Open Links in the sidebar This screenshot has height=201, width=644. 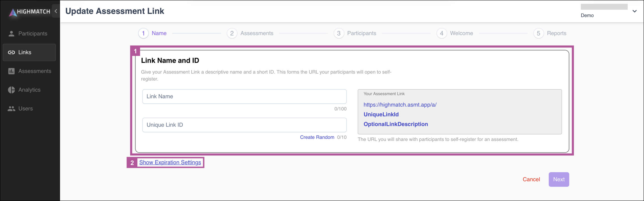[x=29, y=52]
